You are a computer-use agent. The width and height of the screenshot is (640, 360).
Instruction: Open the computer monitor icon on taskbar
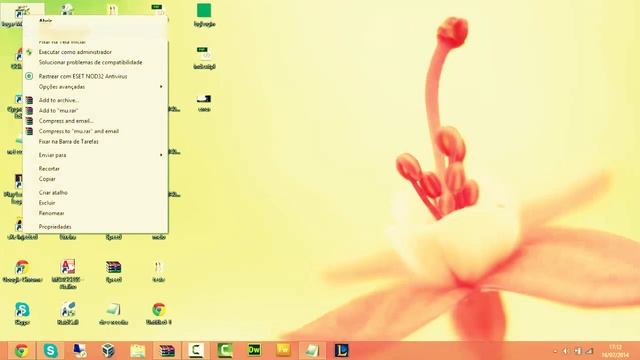click(80, 351)
